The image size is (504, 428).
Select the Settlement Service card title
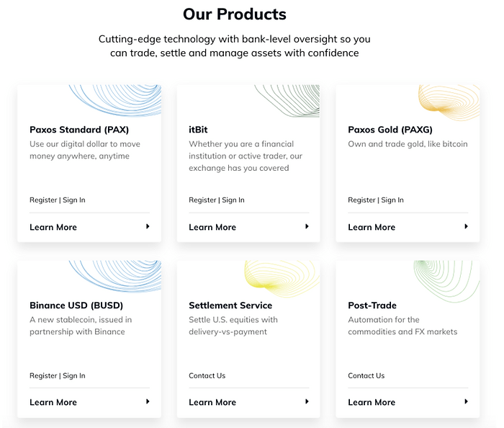point(230,306)
